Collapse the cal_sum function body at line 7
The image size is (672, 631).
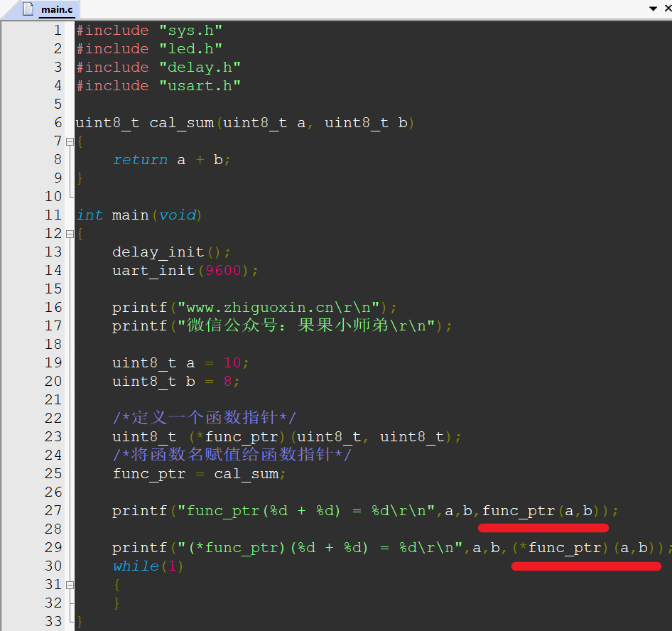pos(70,141)
